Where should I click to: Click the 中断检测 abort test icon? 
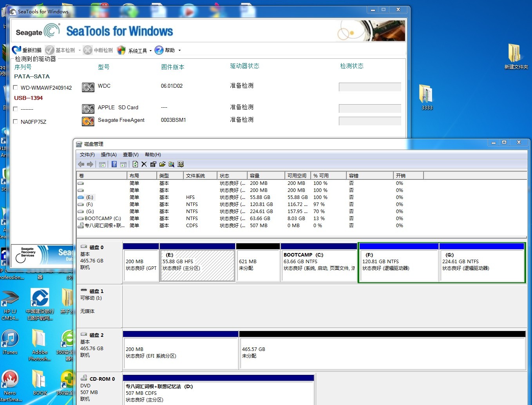pos(88,50)
